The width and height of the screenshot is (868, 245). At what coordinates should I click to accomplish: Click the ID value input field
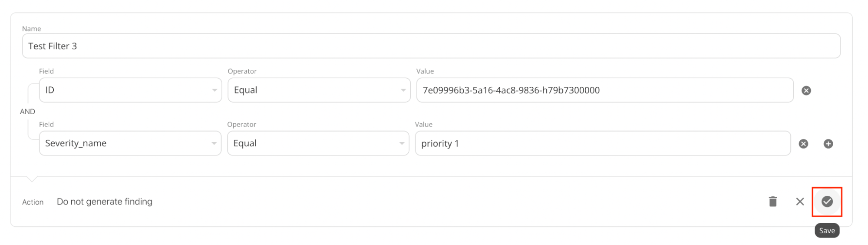[x=605, y=90]
